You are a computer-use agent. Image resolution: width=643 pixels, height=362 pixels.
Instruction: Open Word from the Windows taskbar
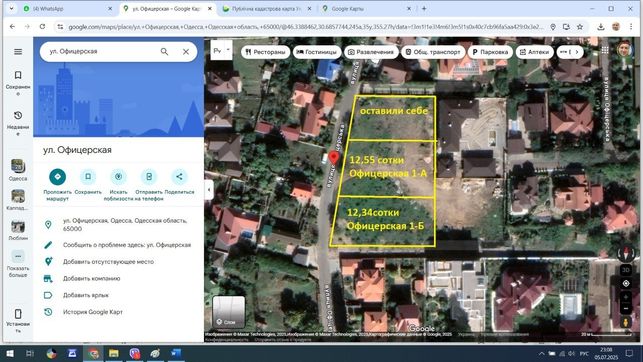point(176,353)
